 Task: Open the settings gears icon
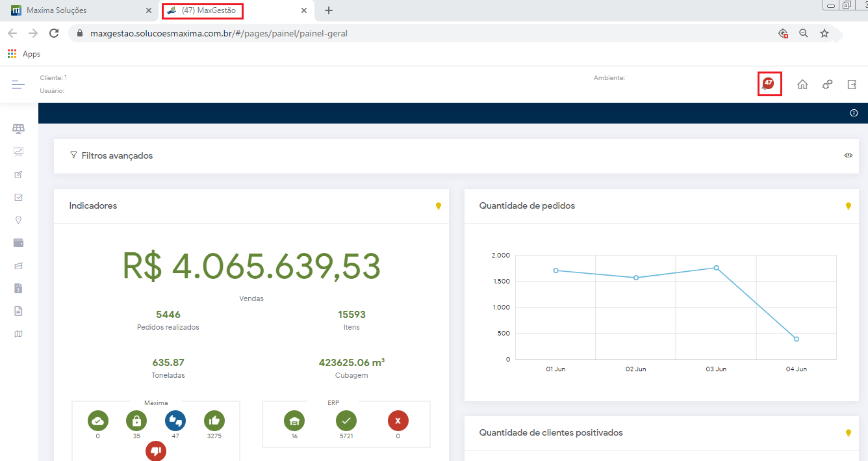point(827,85)
